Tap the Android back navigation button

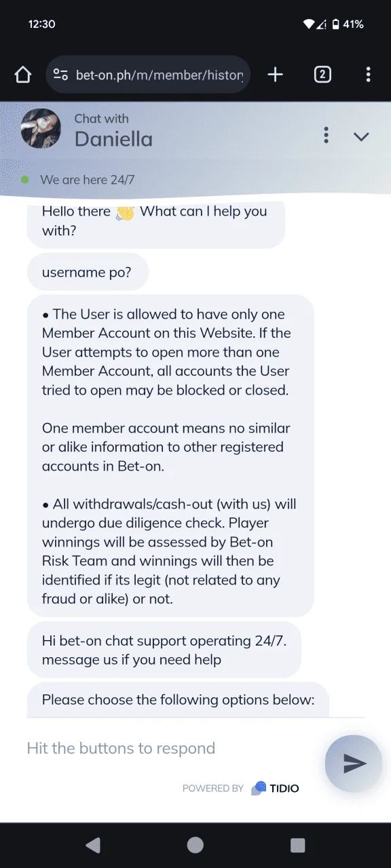[93, 845]
